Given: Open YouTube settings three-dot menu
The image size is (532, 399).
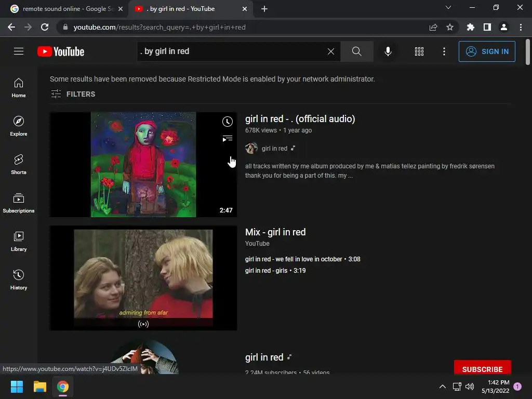Looking at the screenshot, I should pyautogui.click(x=444, y=51).
